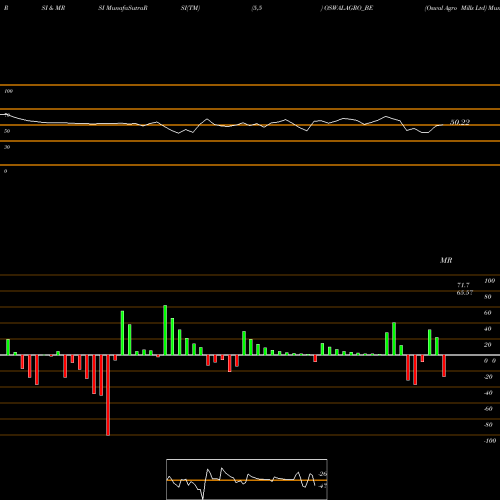500x500 pixels.
Task: Click the -100 axis label of MR panel
Action: coord(490,441)
